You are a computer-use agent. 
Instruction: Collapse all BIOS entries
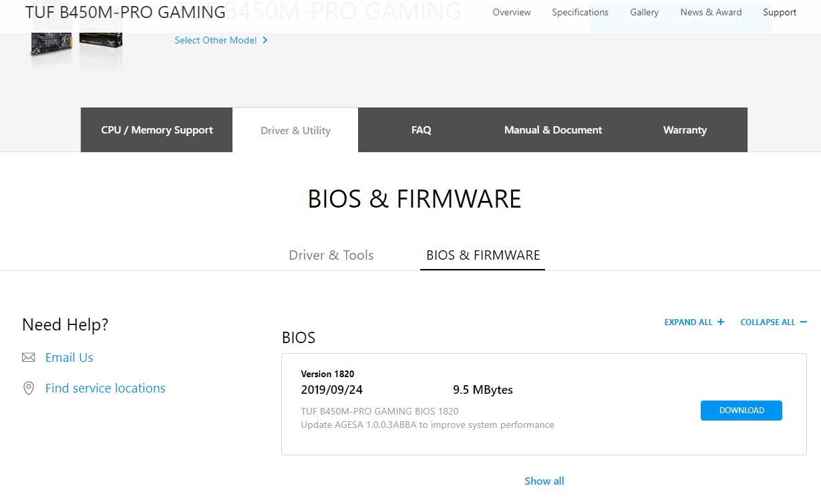click(768, 322)
